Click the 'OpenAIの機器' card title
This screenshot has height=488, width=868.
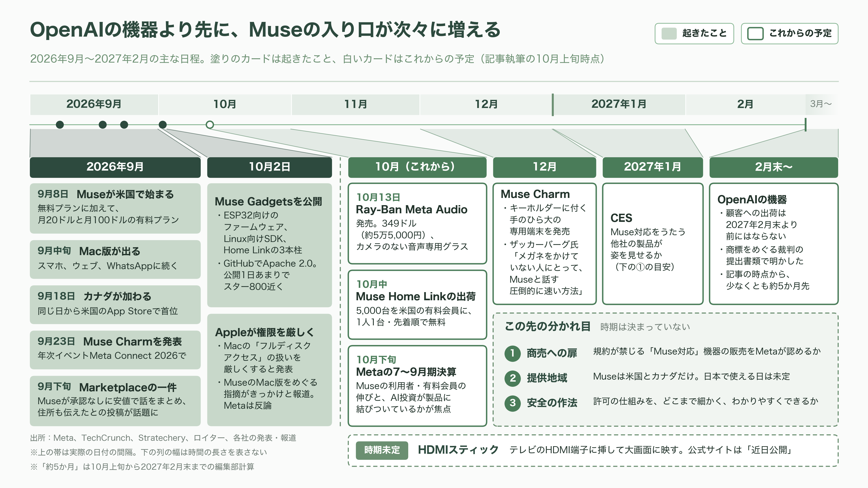coord(752,200)
